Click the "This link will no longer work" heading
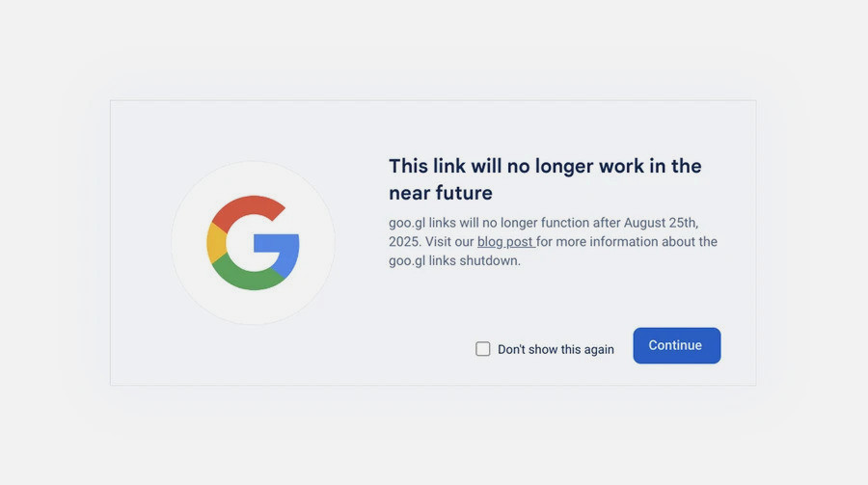 (544, 166)
